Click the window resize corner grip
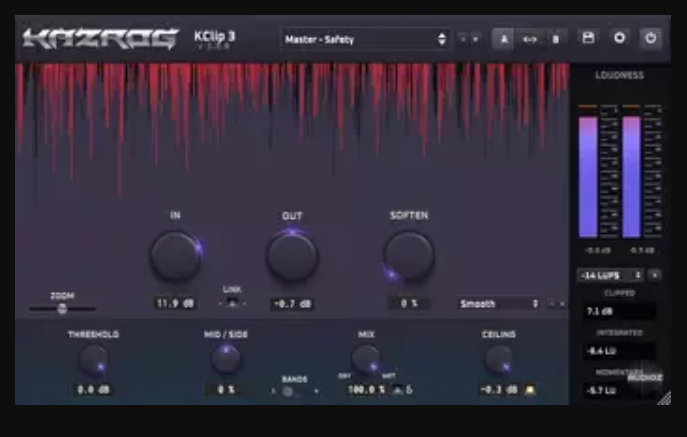Image resolution: width=687 pixels, height=437 pixels. coord(665,398)
